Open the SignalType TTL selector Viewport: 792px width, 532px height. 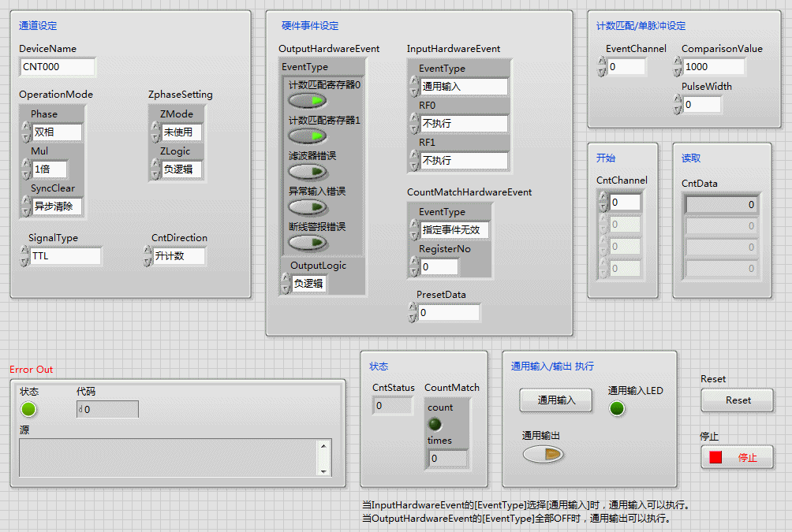pyautogui.click(x=65, y=256)
